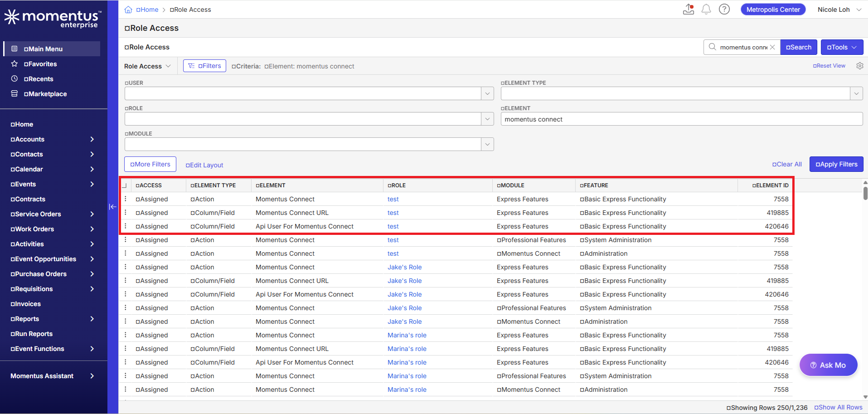The image size is (868, 414).
Task: Expand the Service Orders submenu
Action: [92, 214]
